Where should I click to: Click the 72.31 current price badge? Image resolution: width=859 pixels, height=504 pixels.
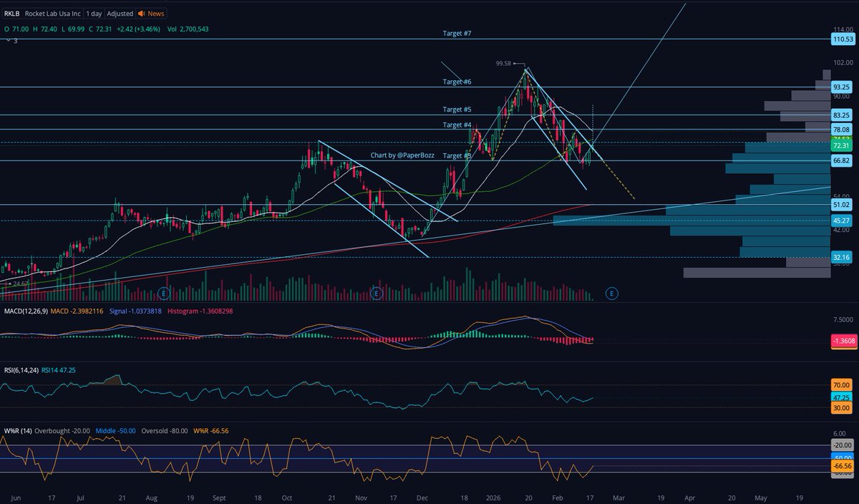click(x=840, y=145)
